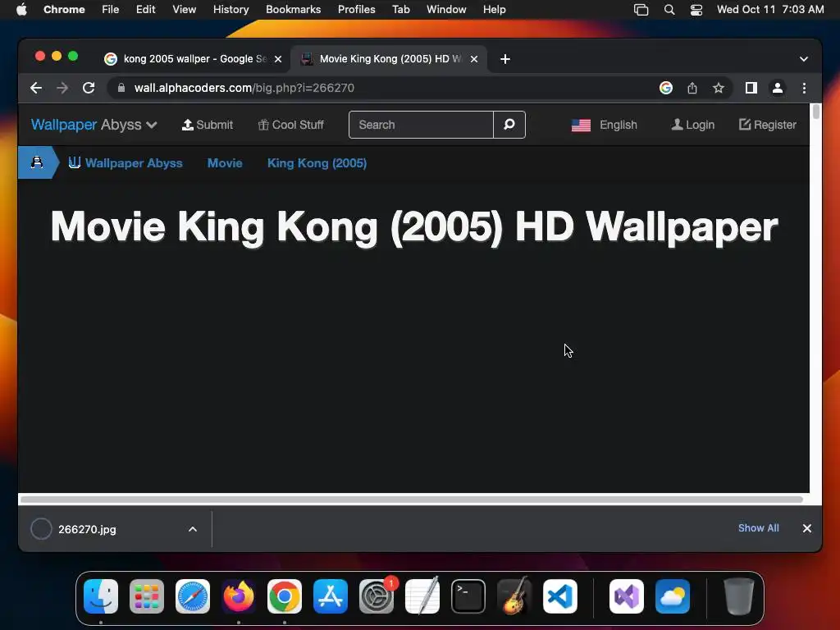
Task: Launch Safari from the Dock
Action: (193, 596)
